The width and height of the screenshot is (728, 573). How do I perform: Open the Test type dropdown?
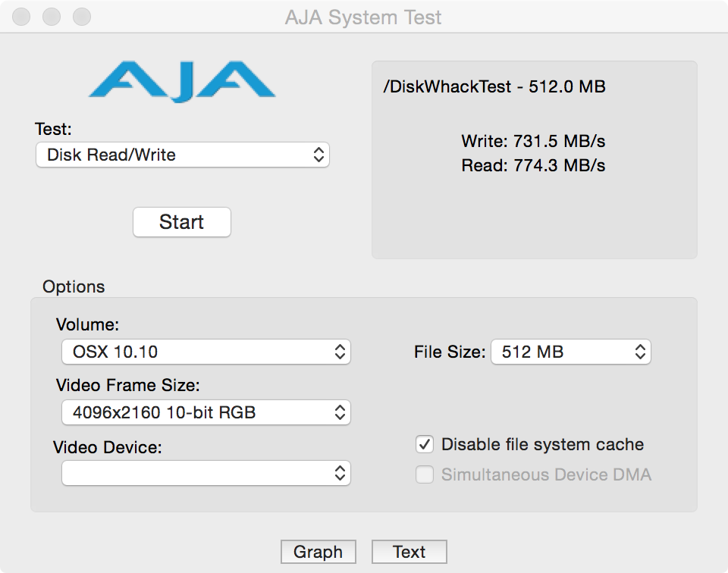point(183,155)
